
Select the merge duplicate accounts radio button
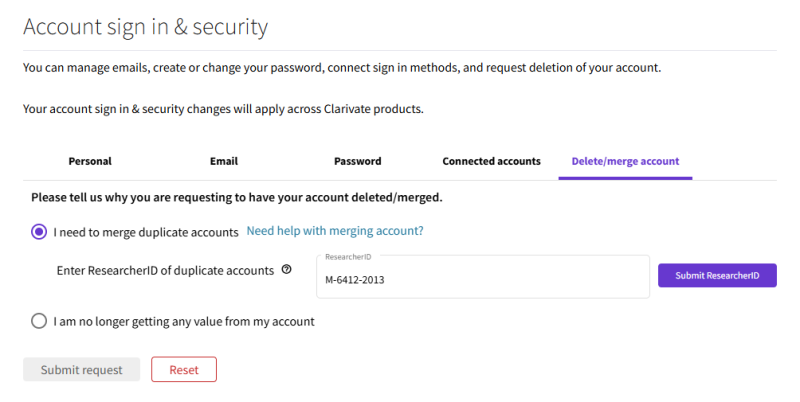pyautogui.click(x=39, y=232)
